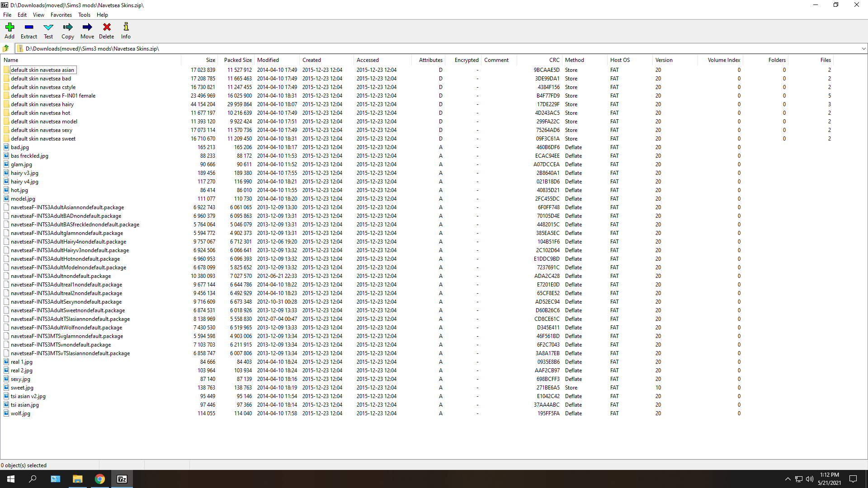Click the Copy toolbar icon
This screenshot has height=488, width=868.
[x=68, y=28]
